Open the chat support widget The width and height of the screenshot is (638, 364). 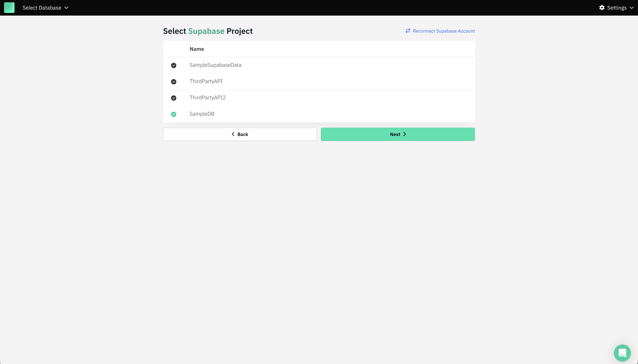tap(622, 353)
